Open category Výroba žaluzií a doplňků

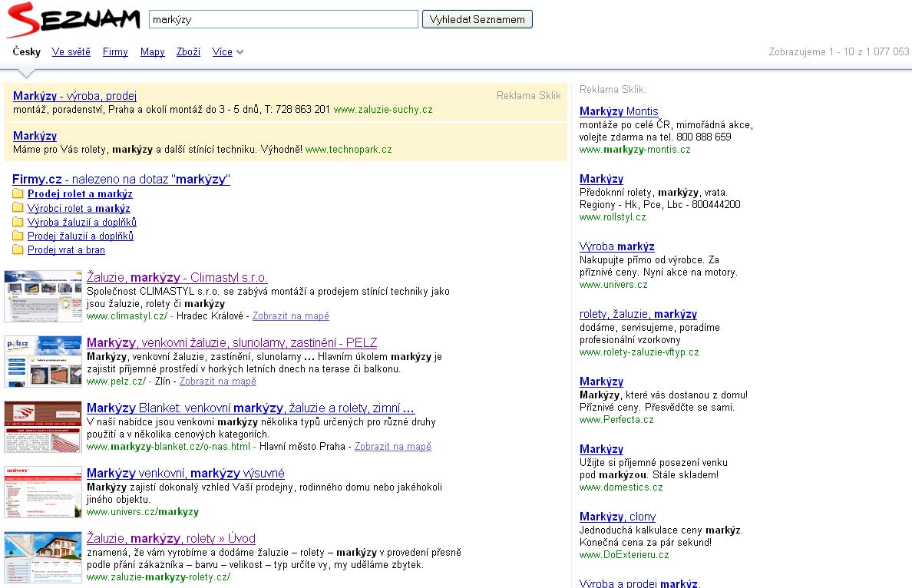click(x=82, y=222)
